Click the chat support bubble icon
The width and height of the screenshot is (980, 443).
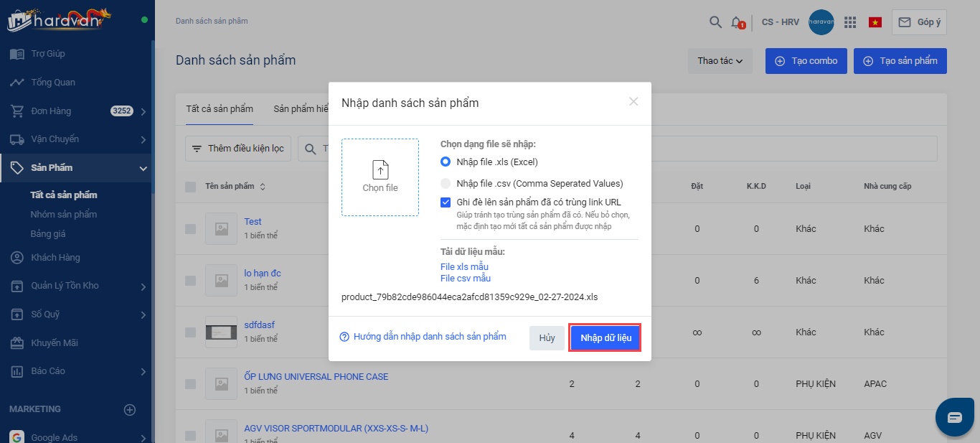coord(954,417)
